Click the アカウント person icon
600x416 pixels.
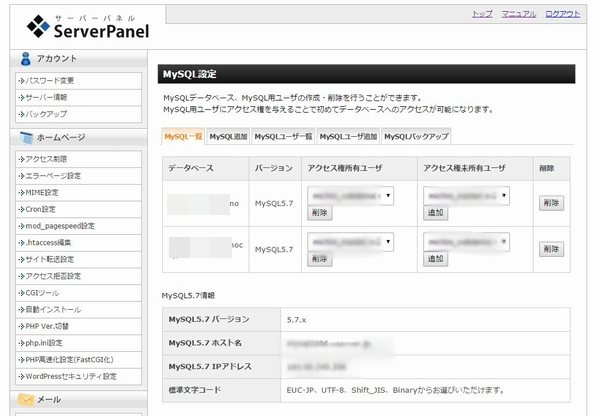click(x=26, y=59)
